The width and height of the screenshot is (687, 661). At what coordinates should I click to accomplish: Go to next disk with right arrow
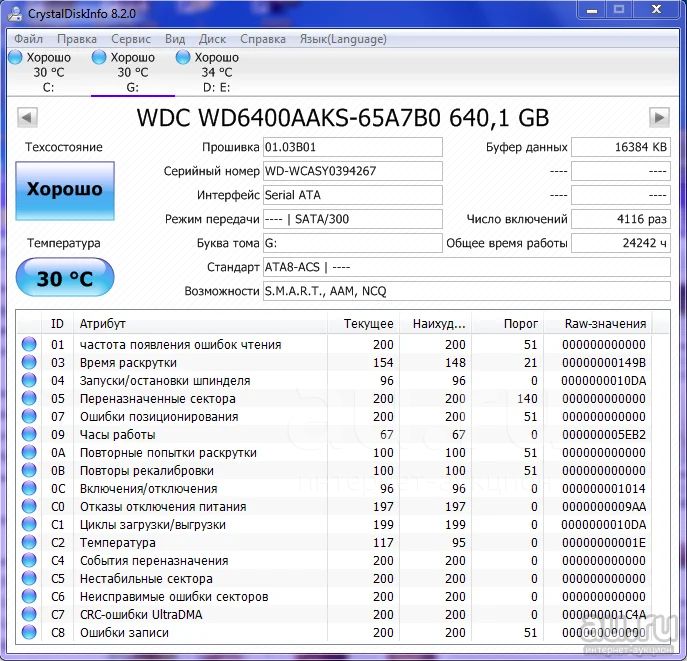pyautogui.click(x=659, y=117)
